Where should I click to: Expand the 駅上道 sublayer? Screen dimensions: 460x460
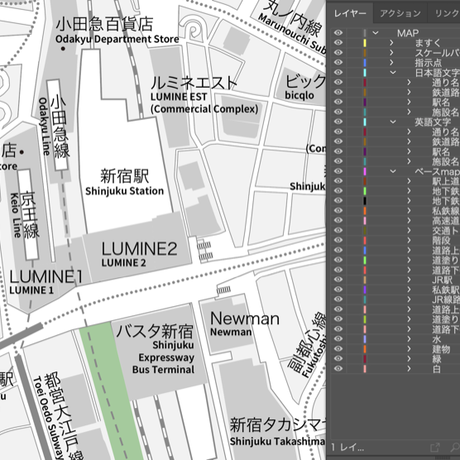click(409, 181)
